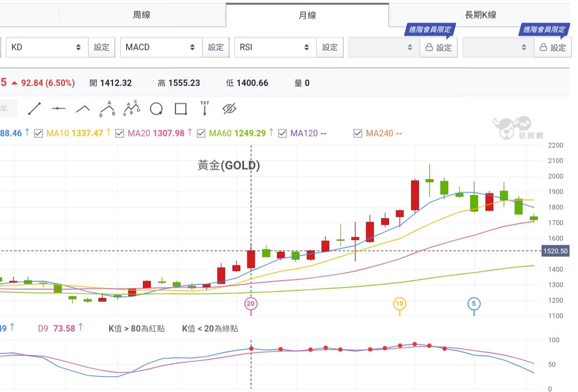Expand the RSI indicator dropdown
Screen dimensions: 578x392
275,47
